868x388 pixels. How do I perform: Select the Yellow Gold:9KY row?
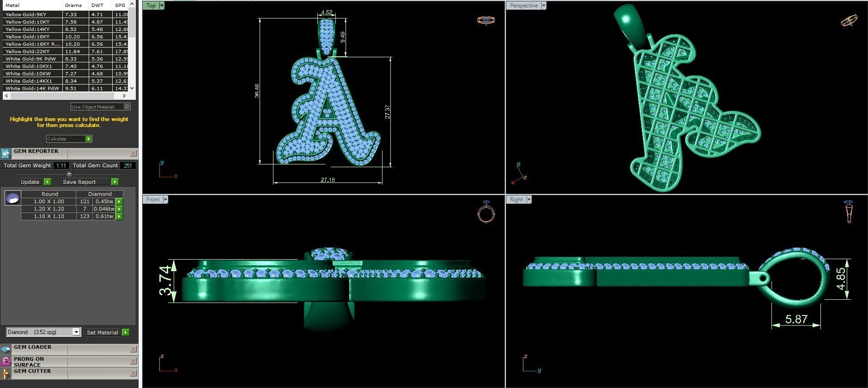click(66, 14)
